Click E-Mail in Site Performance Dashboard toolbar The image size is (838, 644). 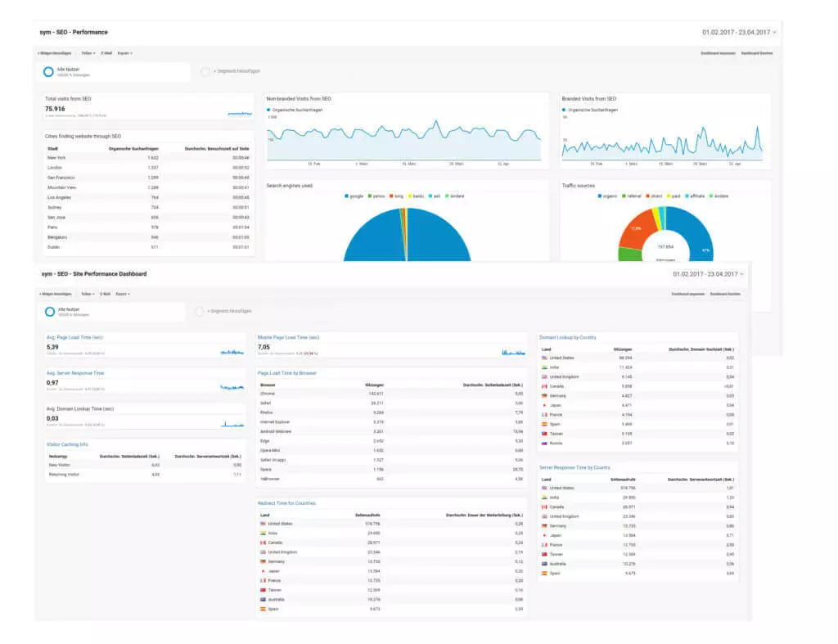106,294
